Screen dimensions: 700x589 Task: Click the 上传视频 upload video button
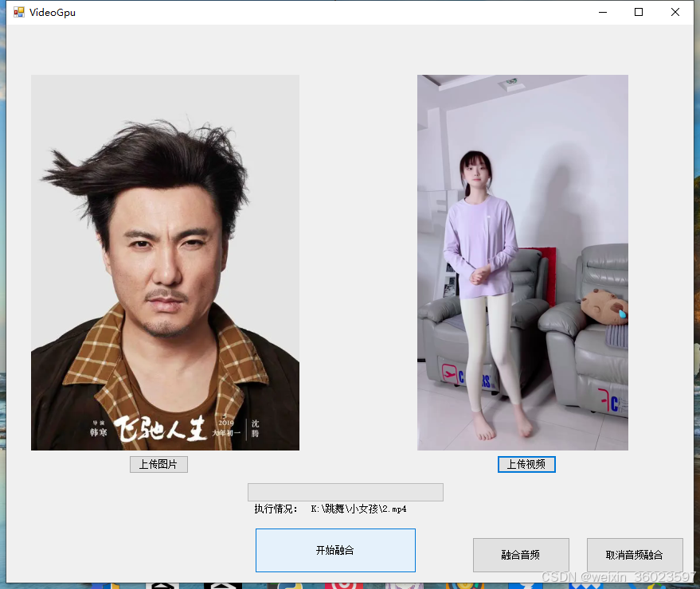point(526,464)
